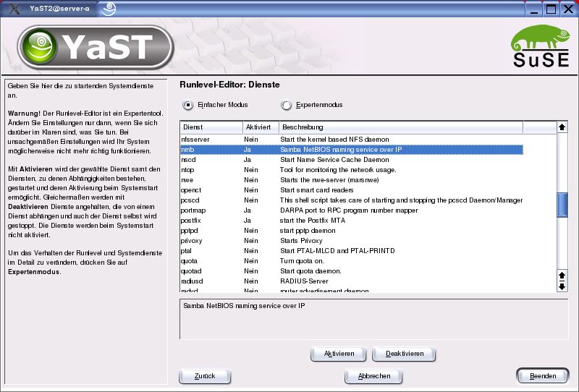
Task: Click the blue scrollbar thumb of the service list
Action: [x=562, y=205]
